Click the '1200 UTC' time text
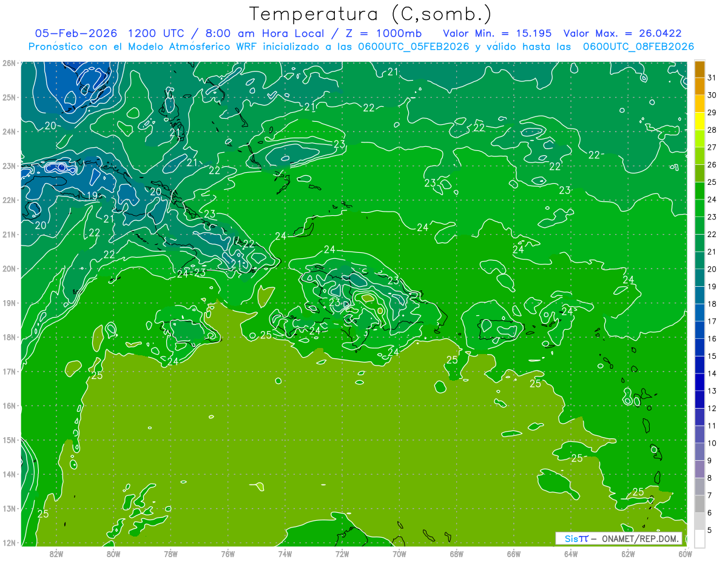Image resolution: width=728 pixels, height=562 pixels. click(157, 33)
